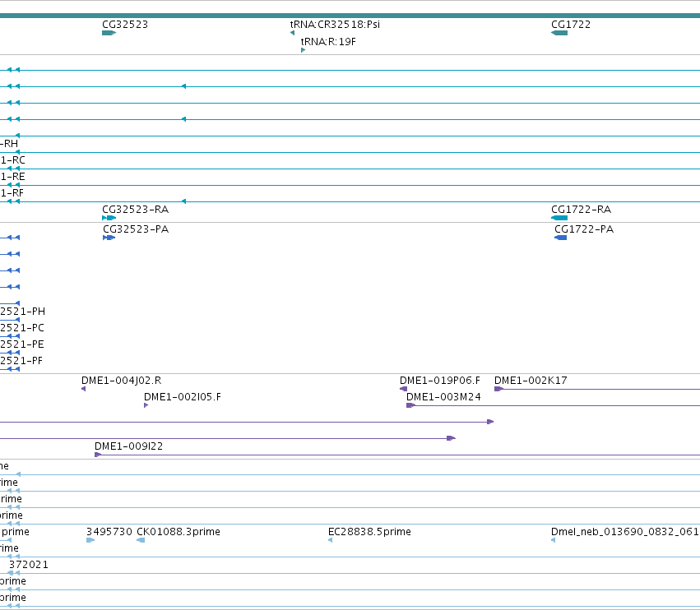Click the CG32523-RA transcript glyph

109,218
